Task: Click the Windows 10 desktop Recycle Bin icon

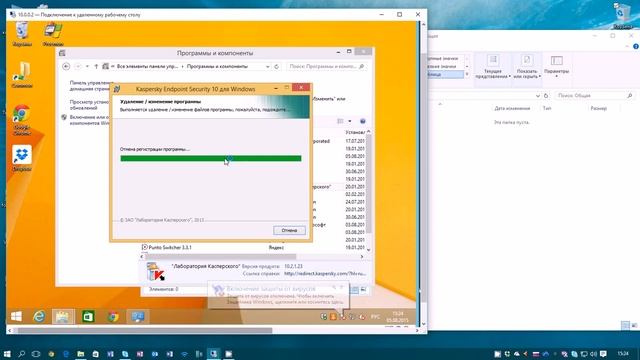Action: tap(622, 16)
